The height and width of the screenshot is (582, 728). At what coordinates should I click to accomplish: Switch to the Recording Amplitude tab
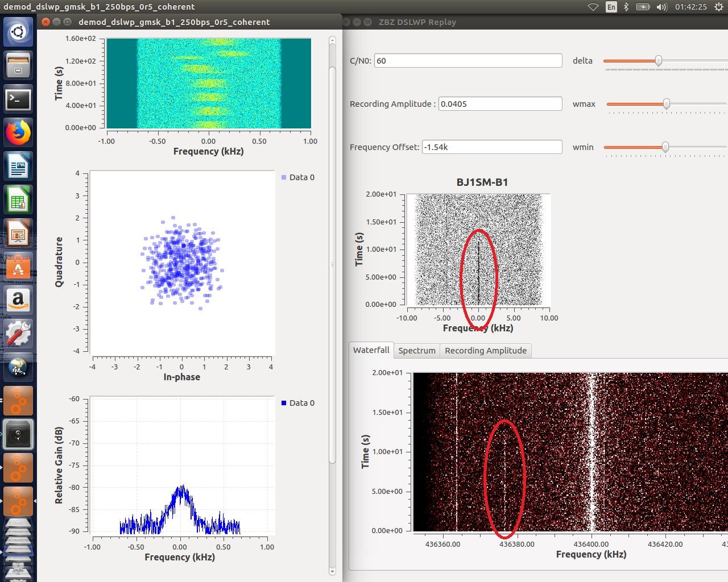pyautogui.click(x=485, y=351)
